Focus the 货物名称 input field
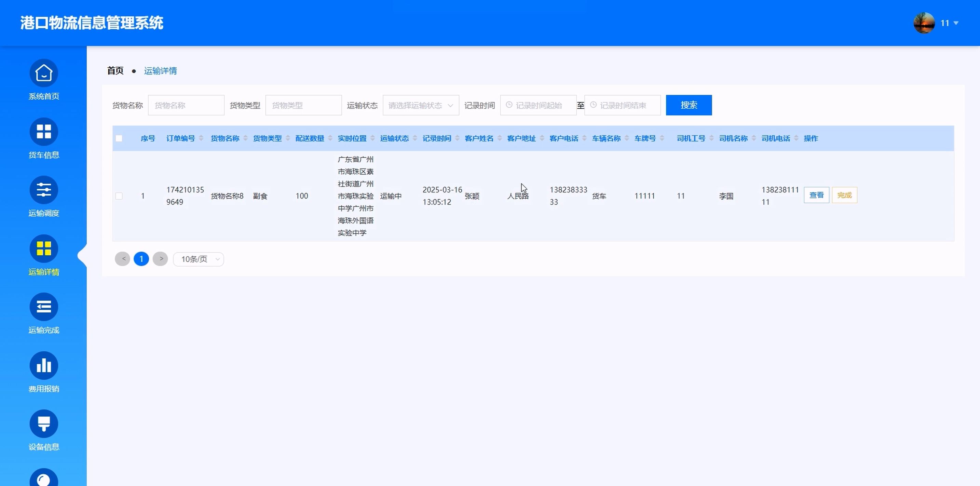 pyautogui.click(x=186, y=105)
